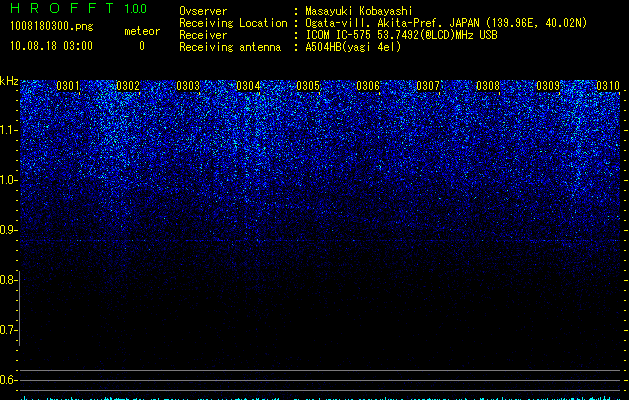629x400 pixels.
Task: Click the 0.9 frequency axis label
Action: (8, 230)
